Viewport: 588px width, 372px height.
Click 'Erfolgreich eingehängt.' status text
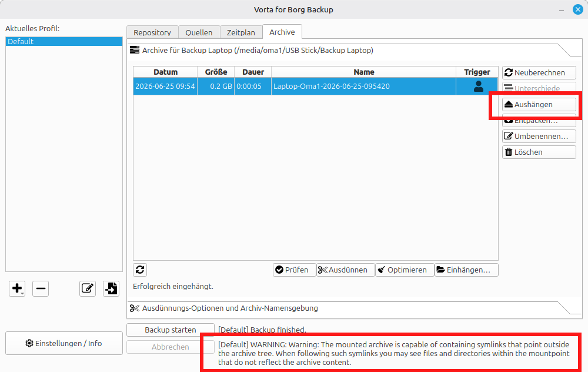pos(173,287)
